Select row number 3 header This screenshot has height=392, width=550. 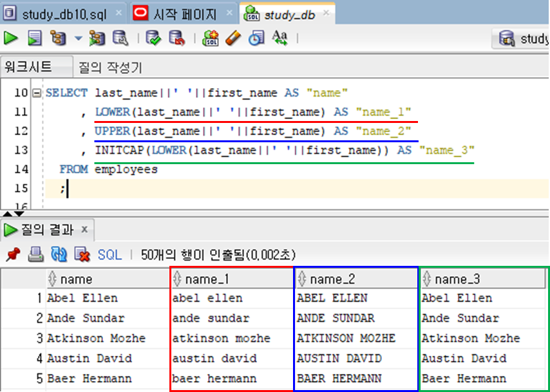pos(23,339)
